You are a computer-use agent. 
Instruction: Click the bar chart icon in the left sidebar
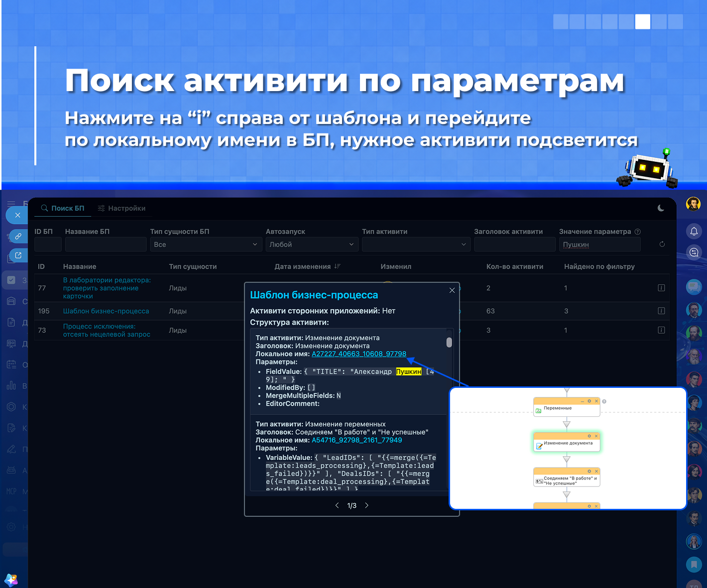11,386
